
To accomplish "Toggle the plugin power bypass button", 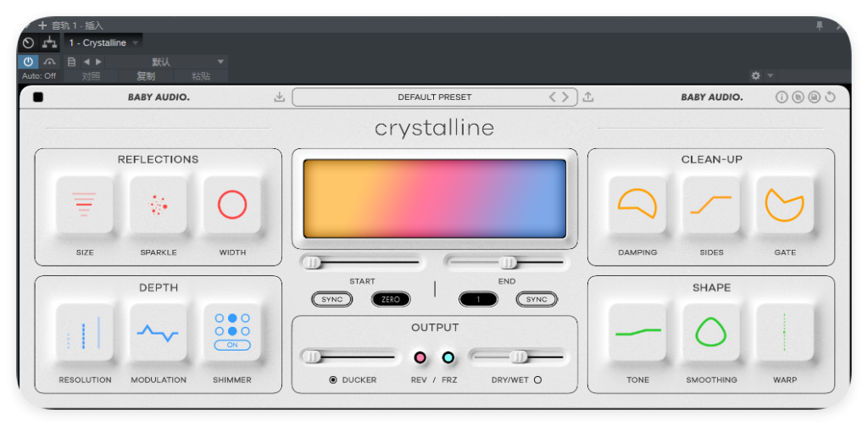I will pyautogui.click(x=28, y=62).
